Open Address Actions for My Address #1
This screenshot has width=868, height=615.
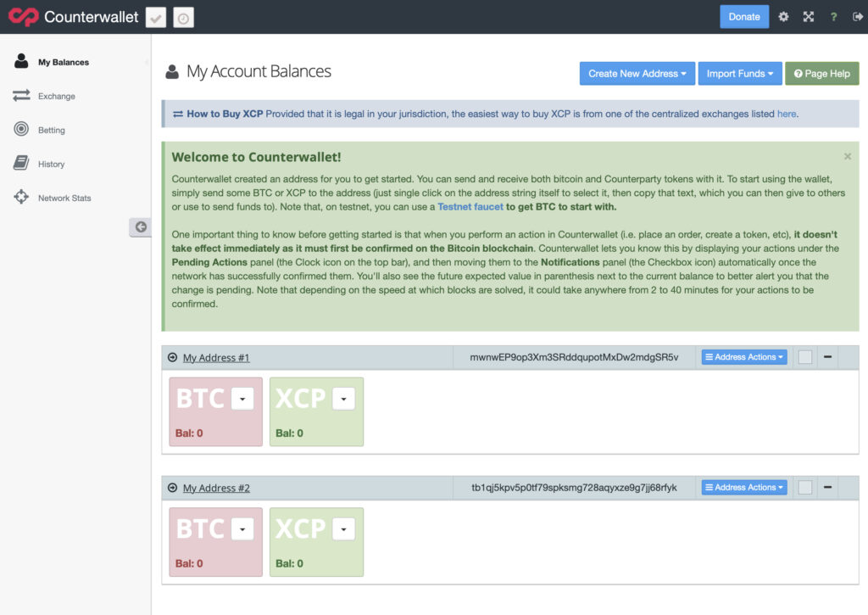(x=744, y=357)
